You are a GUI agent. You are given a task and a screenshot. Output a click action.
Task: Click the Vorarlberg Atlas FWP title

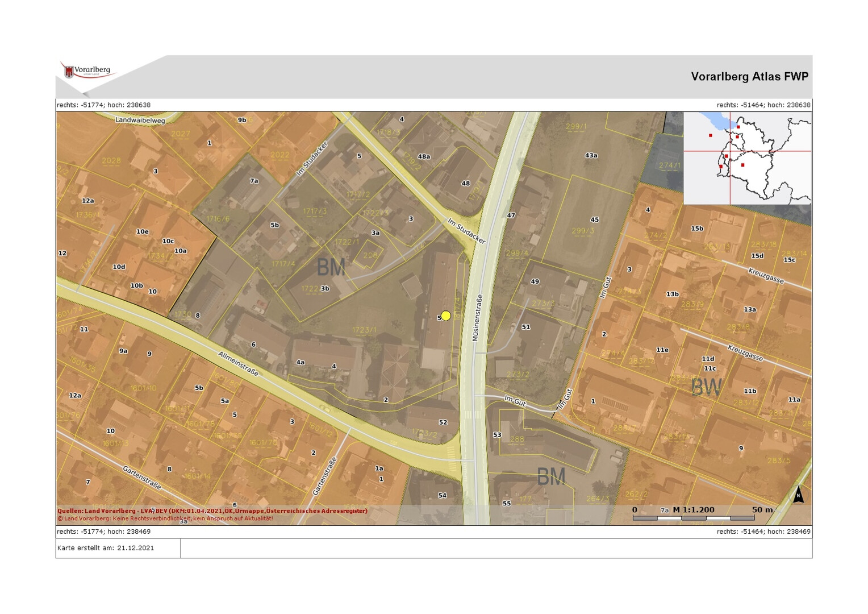(749, 77)
